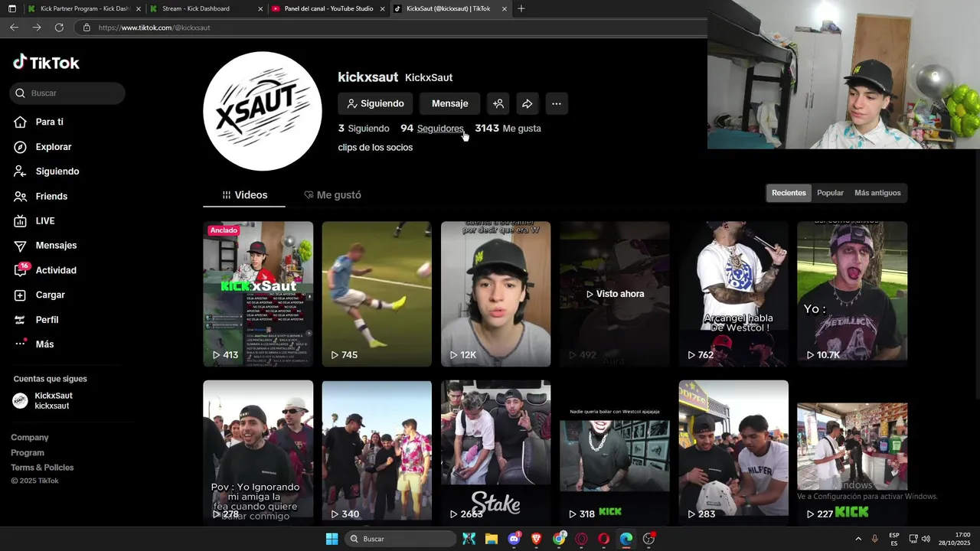
Task: Click the 3143 Me gusta count
Action: (x=508, y=129)
